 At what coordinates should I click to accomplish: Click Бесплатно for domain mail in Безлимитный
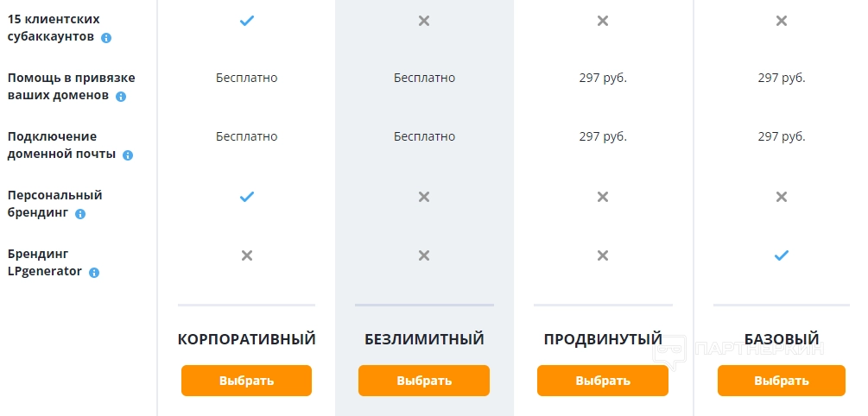click(x=424, y=136)
